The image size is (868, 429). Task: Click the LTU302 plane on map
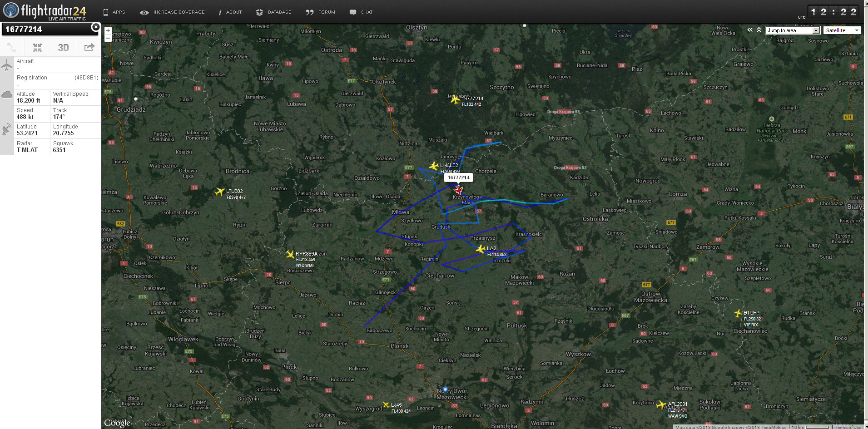tap(220, 192)
